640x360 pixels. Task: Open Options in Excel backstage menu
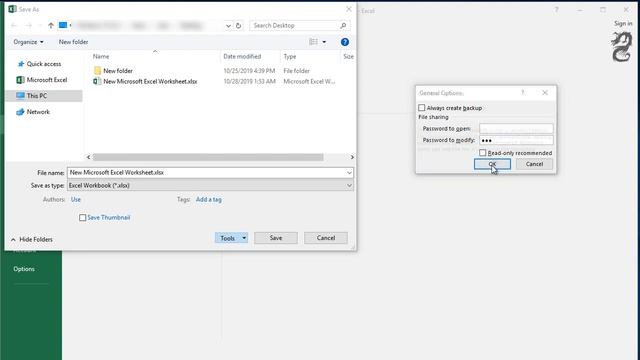pyautogui.click(x=24, y=269)
